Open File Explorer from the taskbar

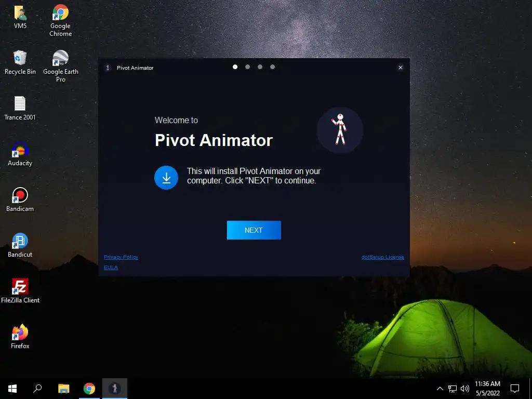(x=64, y=389)
